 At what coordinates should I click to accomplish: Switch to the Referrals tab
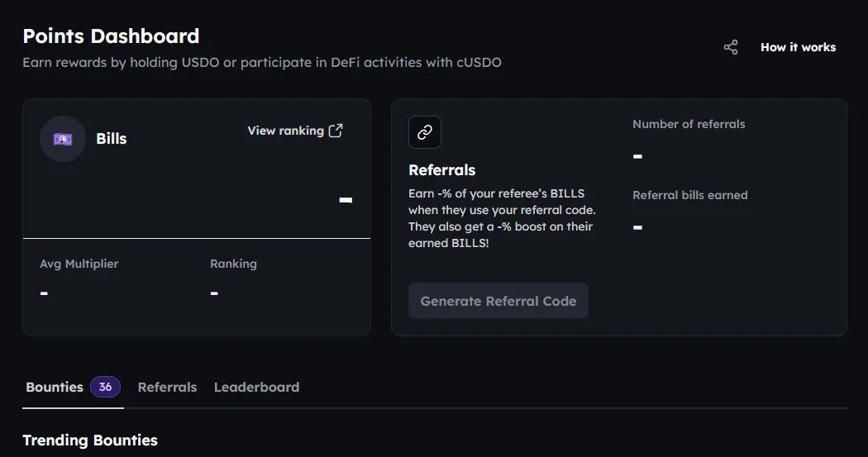[167, 387]
